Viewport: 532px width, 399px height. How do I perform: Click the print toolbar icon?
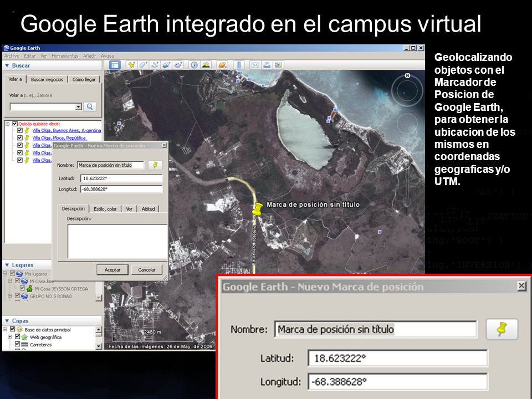click(267, 65)
